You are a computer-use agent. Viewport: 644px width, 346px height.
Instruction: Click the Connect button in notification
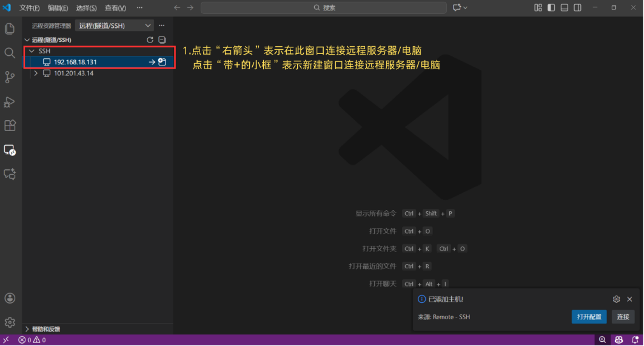coord(623,317)
